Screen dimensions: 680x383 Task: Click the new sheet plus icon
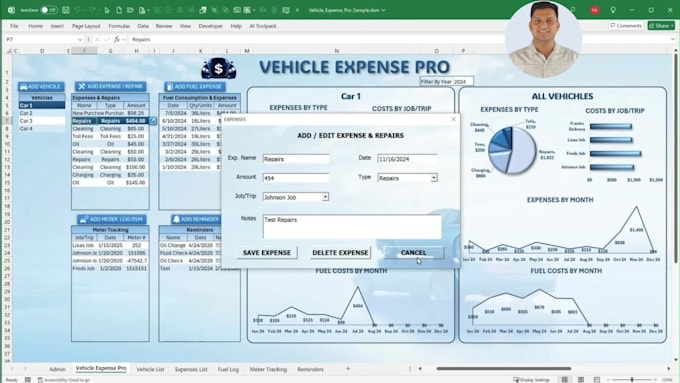coord(348,369)
